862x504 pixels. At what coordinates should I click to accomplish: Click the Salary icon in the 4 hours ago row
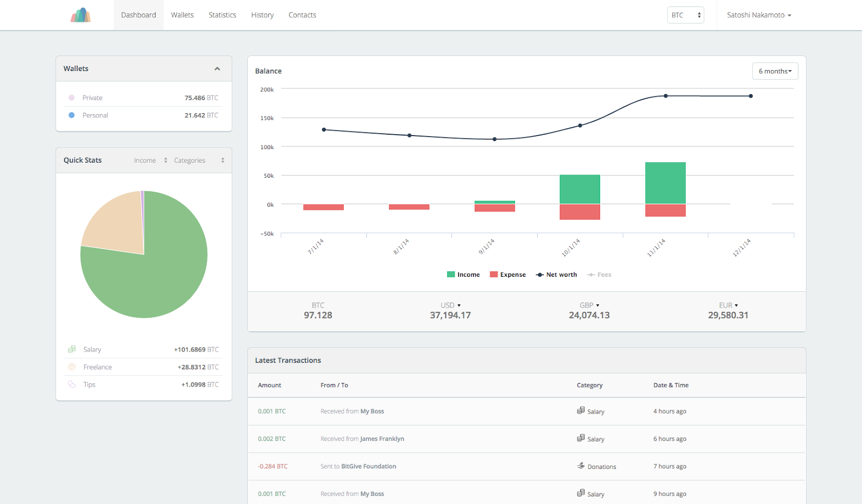(581, 410)
